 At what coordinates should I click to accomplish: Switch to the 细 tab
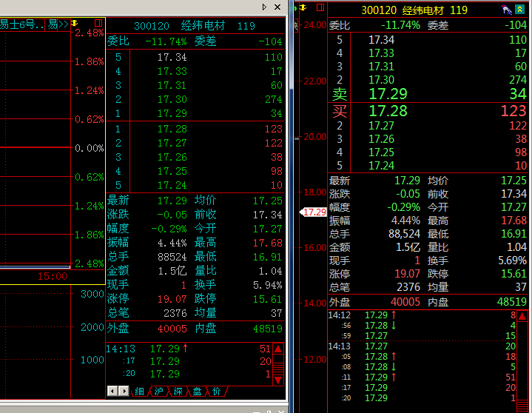coord(139,391)
